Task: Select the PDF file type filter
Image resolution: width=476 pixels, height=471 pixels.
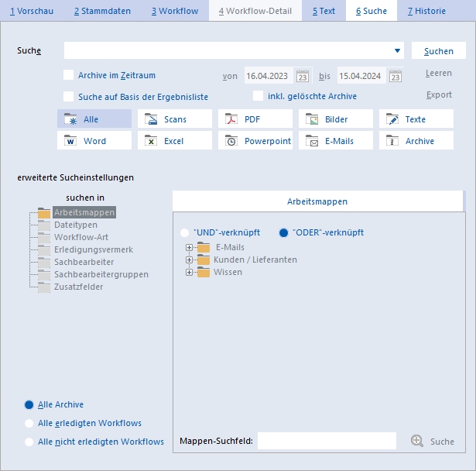Action: click(255, 119)
